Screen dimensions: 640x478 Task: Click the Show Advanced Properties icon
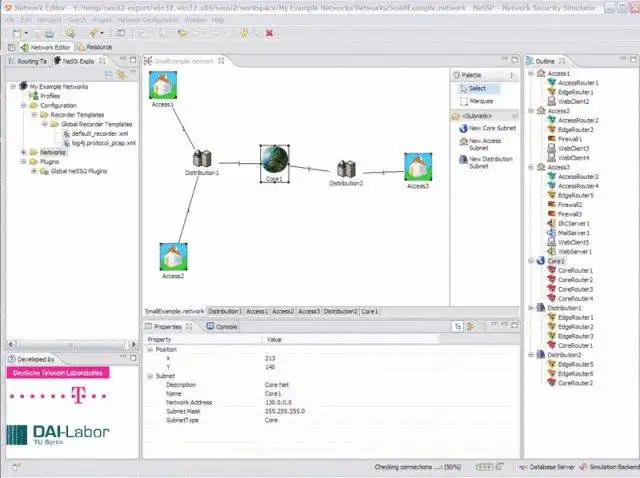point(471,326)
